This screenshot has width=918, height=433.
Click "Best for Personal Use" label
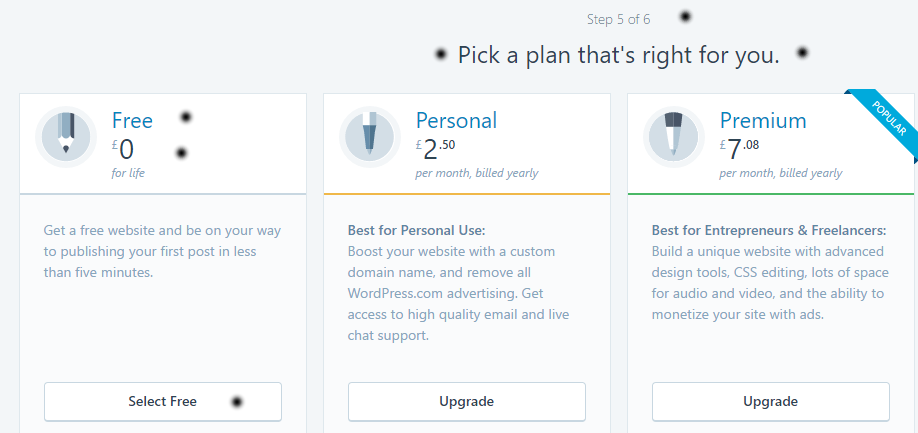[416, 230]
